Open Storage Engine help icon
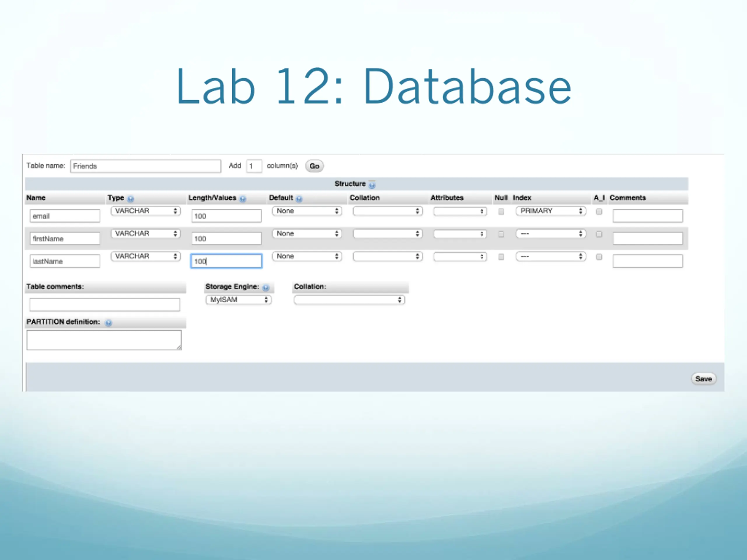 (266, 288)
